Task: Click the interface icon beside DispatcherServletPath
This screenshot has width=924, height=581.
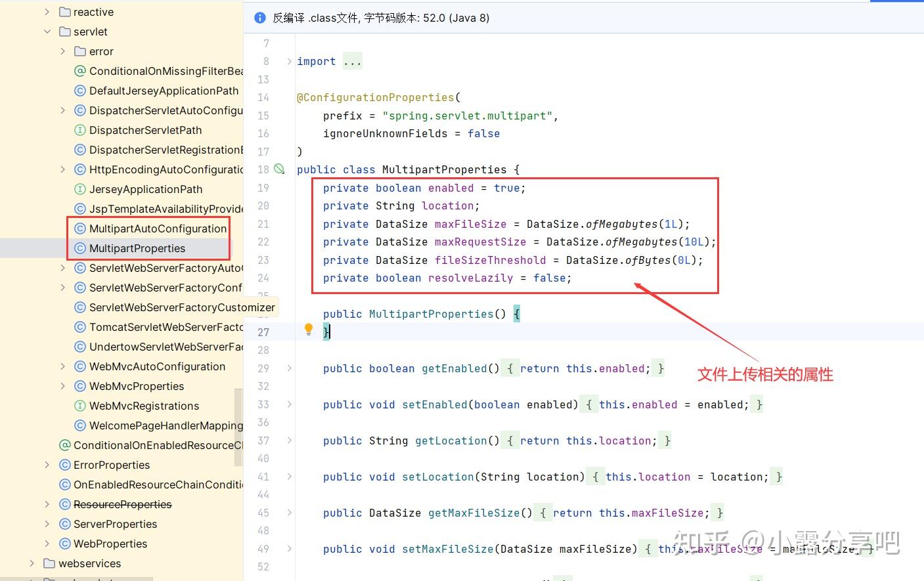Action: pyautogui.click(x=79, y=130)
